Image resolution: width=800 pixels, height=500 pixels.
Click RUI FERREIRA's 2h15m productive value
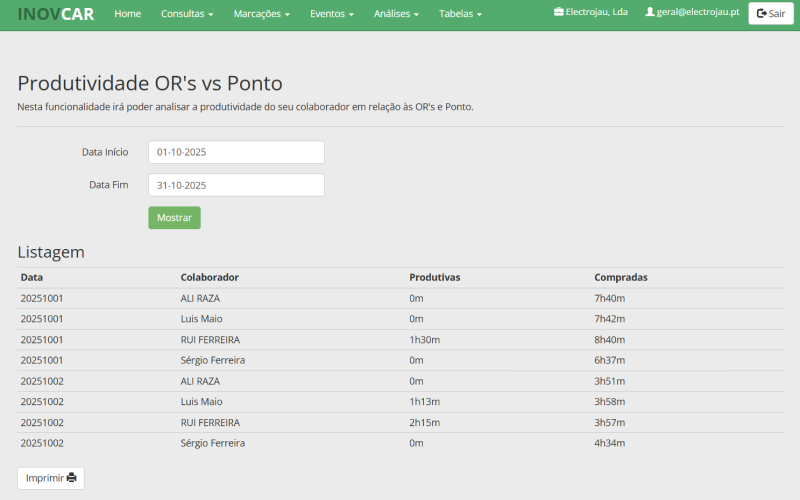click(x=424, y=422)
